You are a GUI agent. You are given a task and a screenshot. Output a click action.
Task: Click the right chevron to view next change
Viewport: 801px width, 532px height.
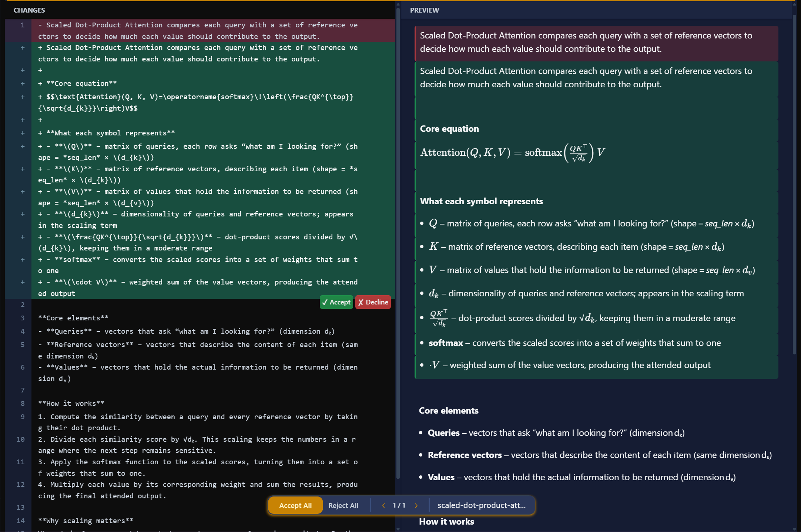[x=416, y=505]
